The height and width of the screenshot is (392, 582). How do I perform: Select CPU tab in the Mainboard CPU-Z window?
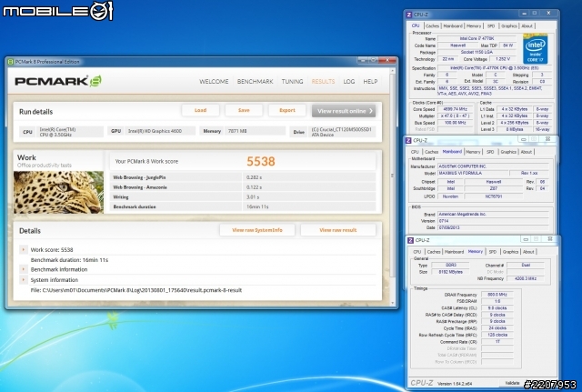tap(415, 152)
